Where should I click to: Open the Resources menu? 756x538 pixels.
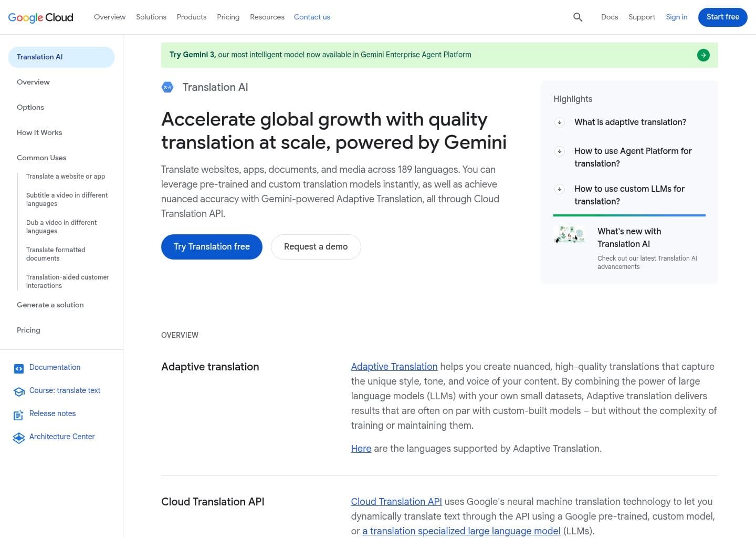pyautogui.click(x=267, y=17)
